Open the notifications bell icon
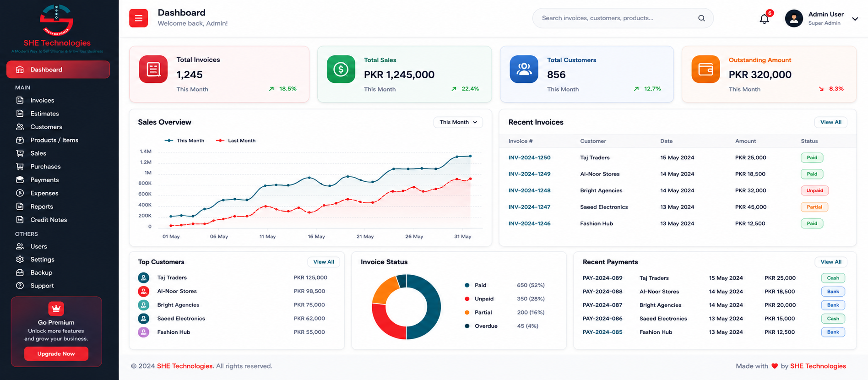 click(x=764, y=19)
